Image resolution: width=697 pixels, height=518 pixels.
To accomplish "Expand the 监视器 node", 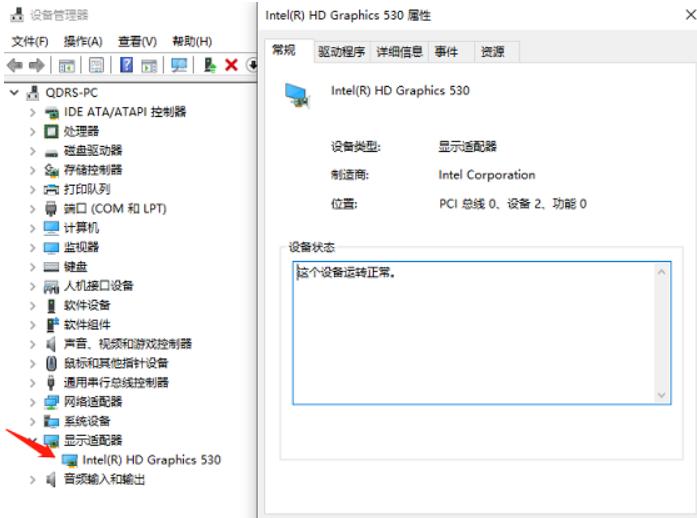I will (32, 247).
